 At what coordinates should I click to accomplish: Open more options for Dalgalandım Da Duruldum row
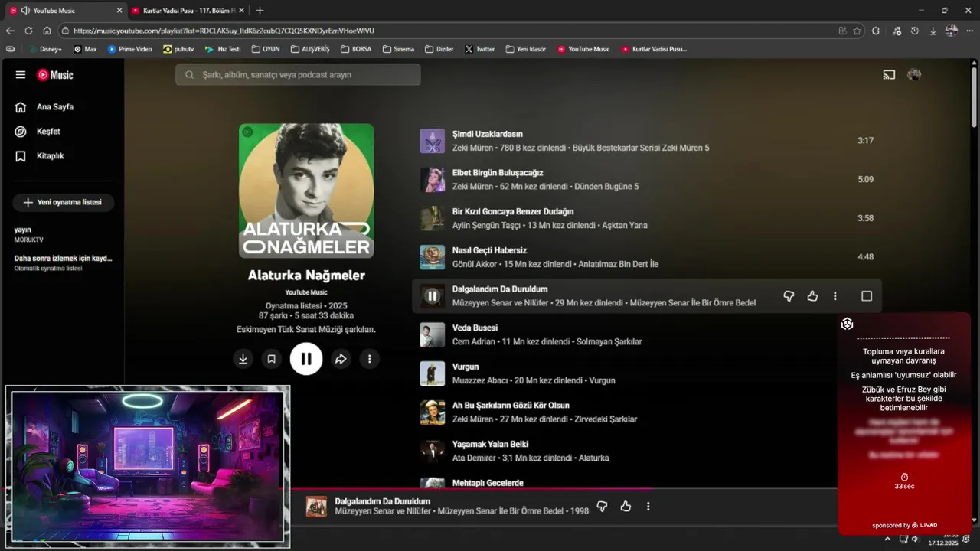(x=835, y=296)
